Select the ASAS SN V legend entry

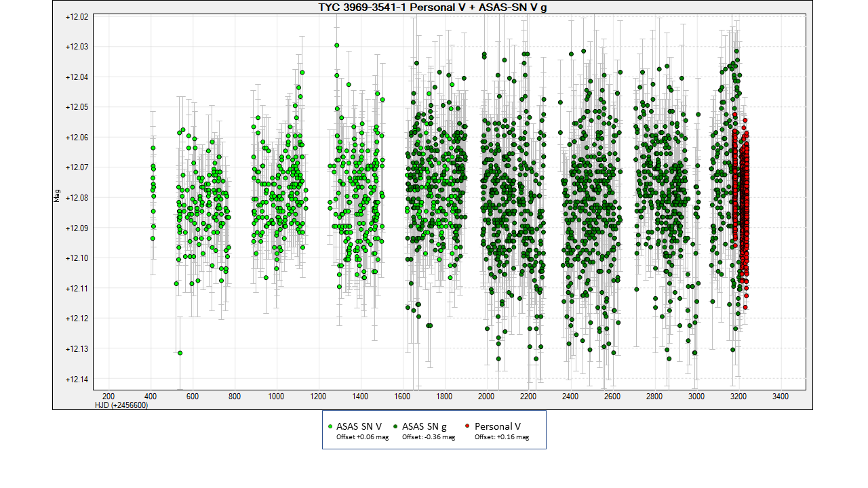(359, 426)
